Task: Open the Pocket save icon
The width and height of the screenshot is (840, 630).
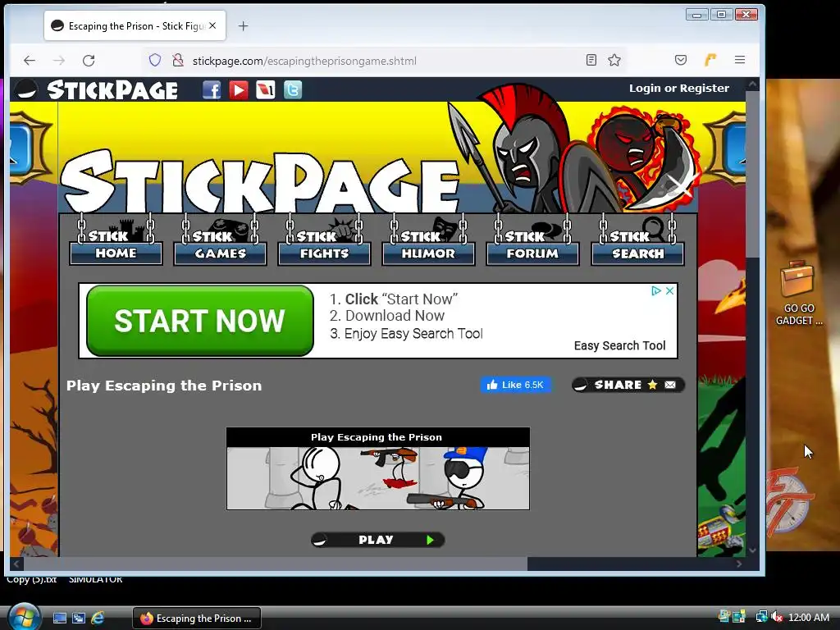Action: pyautogui.click(x=680, y=60)
